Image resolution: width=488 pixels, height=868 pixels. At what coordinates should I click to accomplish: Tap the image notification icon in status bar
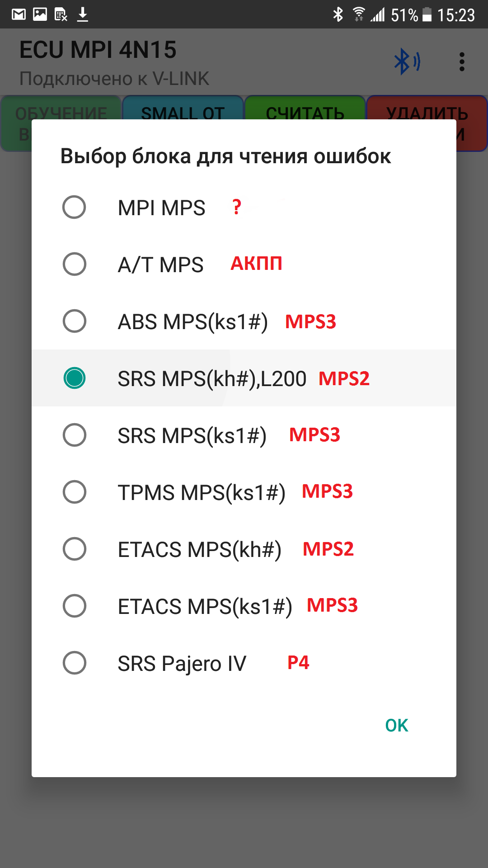click(x=40, y=15)
